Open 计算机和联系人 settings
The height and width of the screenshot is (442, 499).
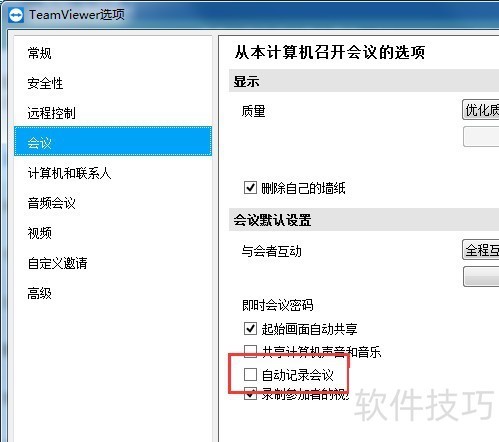tap(69, 173)
